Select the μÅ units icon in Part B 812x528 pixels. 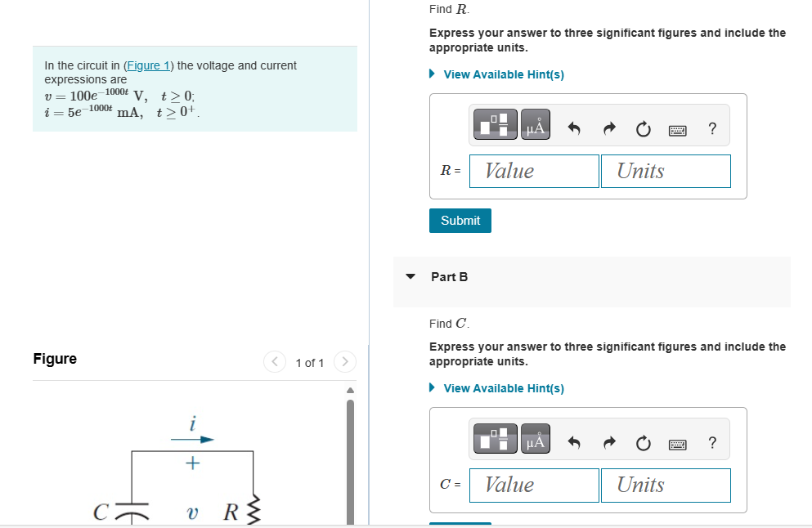tap(535, 438)
